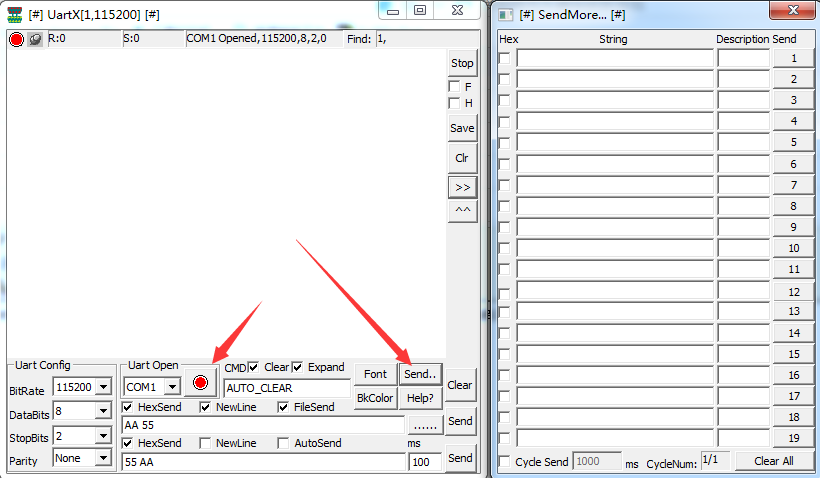Open the DataBits dropdown
The width and height of the screenshot is (820, 478).
click(x=104, y=411)
